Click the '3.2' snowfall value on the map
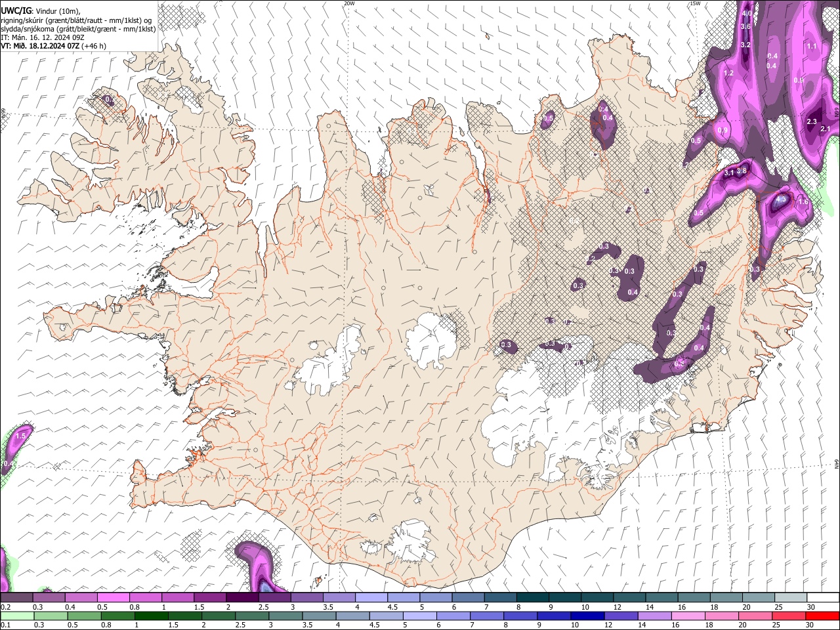840x630 pixels. pos(745,45)
